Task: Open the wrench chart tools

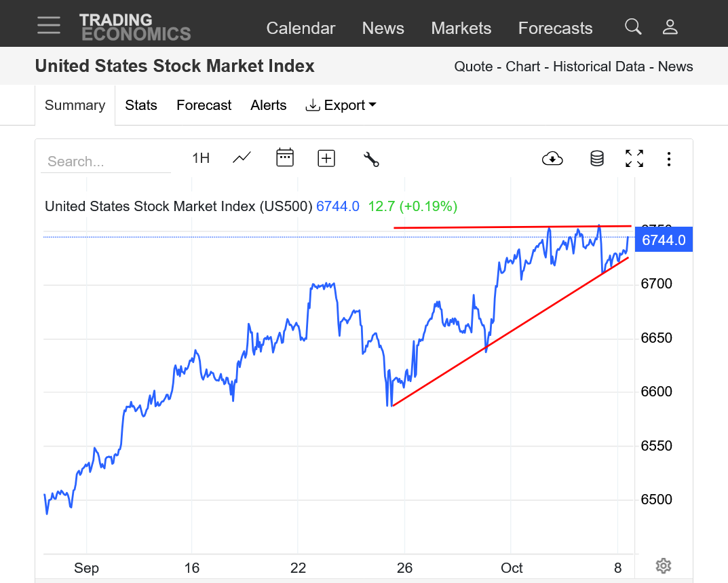Action: [371, 159]
